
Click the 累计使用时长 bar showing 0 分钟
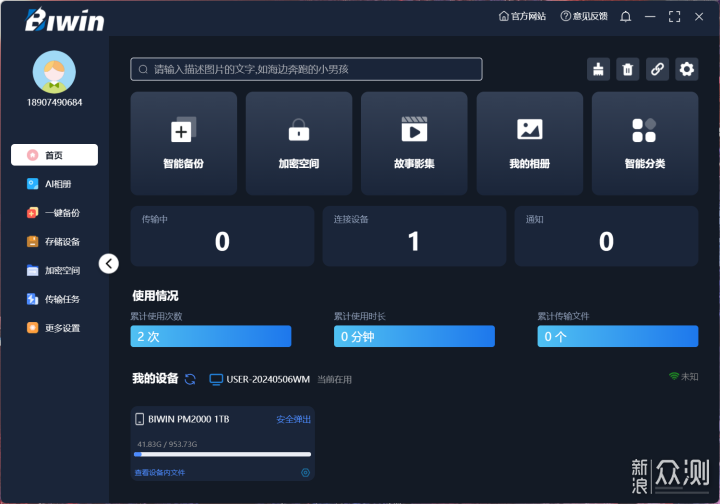click(x=414, y=336)
